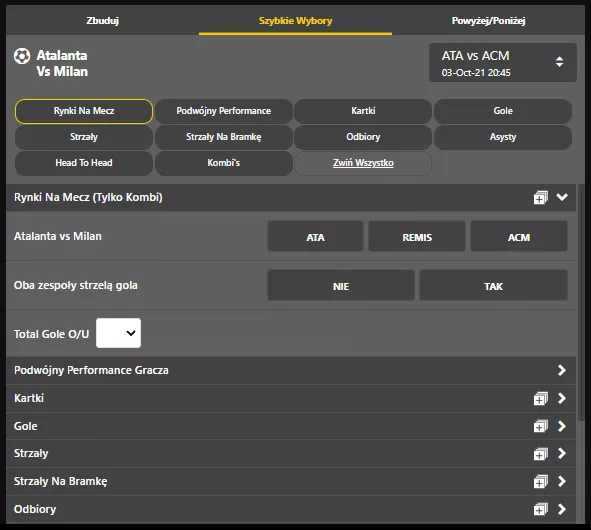Select the Kartki filter pill

coord(363,111)
